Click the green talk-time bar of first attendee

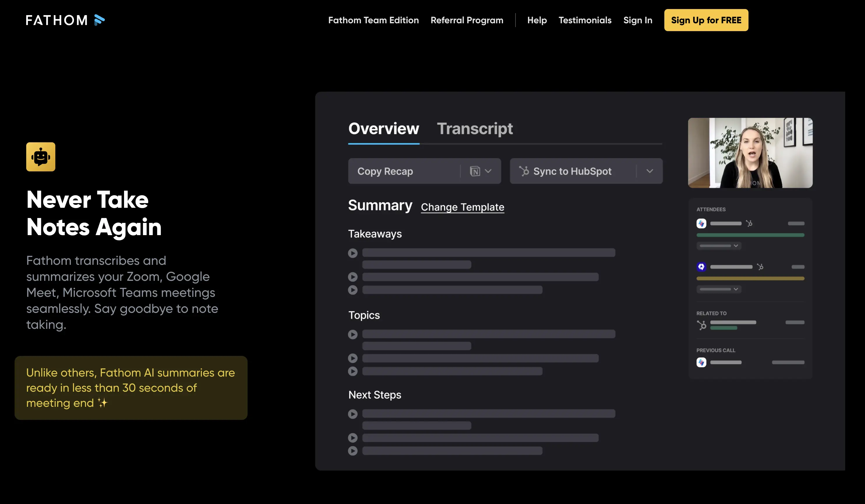[x=750, y=235]
